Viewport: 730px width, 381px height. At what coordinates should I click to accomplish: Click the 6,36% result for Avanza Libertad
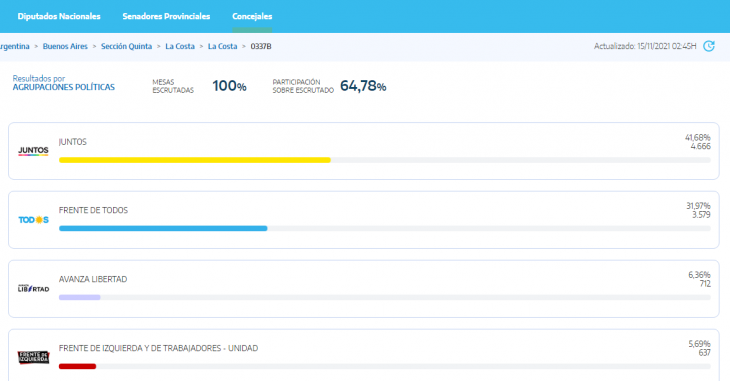(699, 275)
